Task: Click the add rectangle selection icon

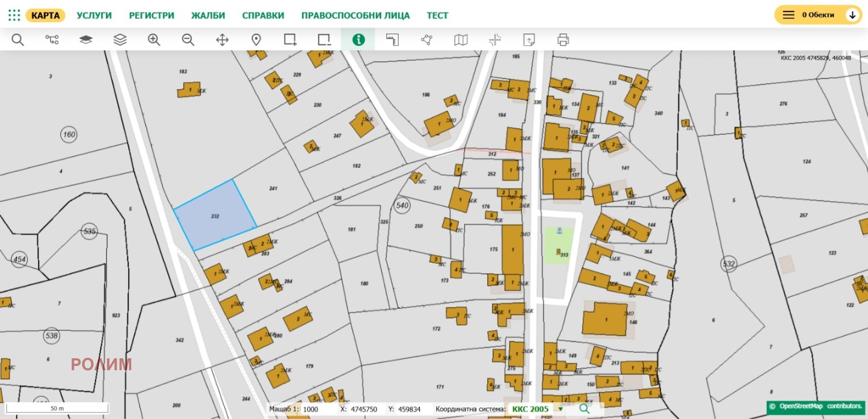Action: pos(290,40)
